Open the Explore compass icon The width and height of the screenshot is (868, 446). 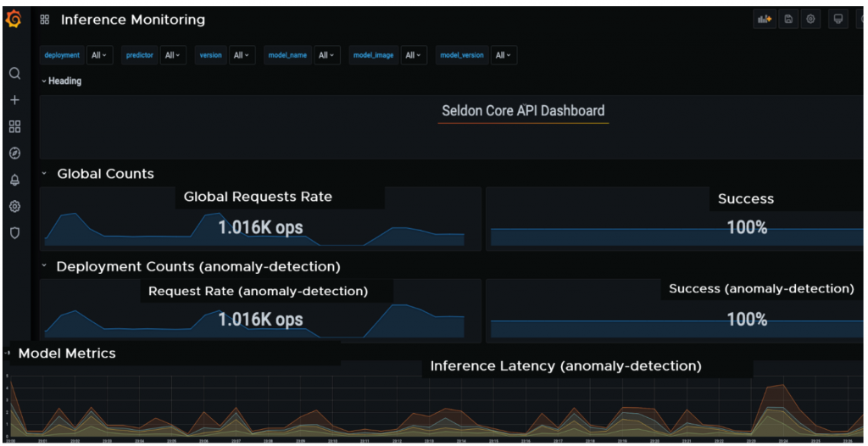15,153
